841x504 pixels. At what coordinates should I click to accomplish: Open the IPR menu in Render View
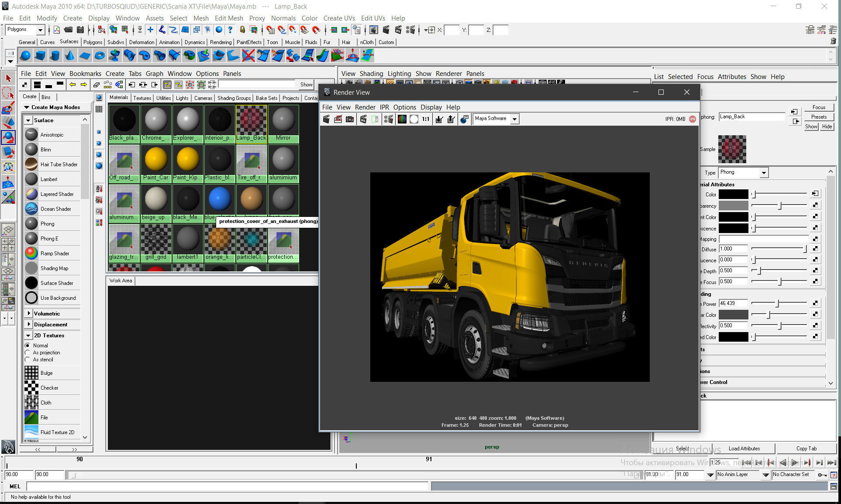point(384,107)
